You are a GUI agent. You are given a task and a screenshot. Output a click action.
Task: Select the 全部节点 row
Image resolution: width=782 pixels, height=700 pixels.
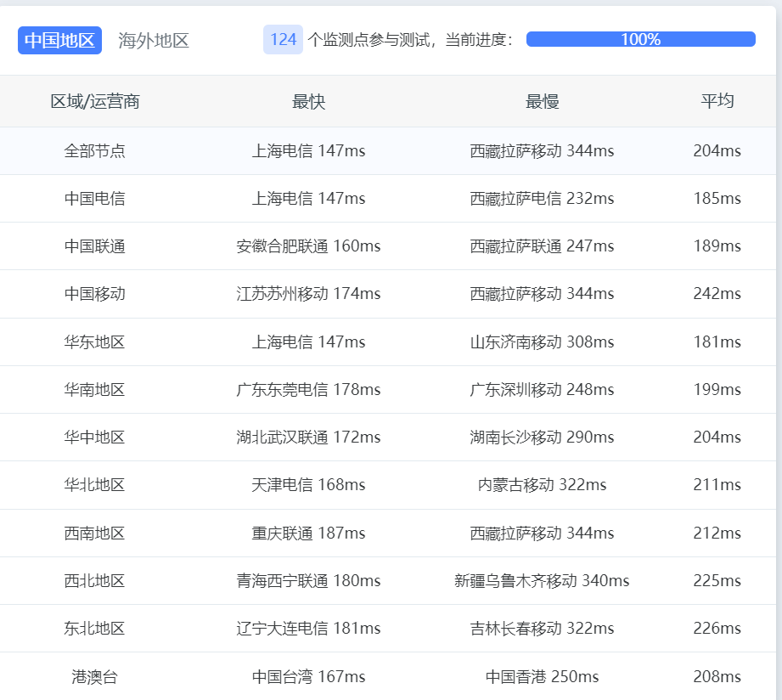click(388, 150)
